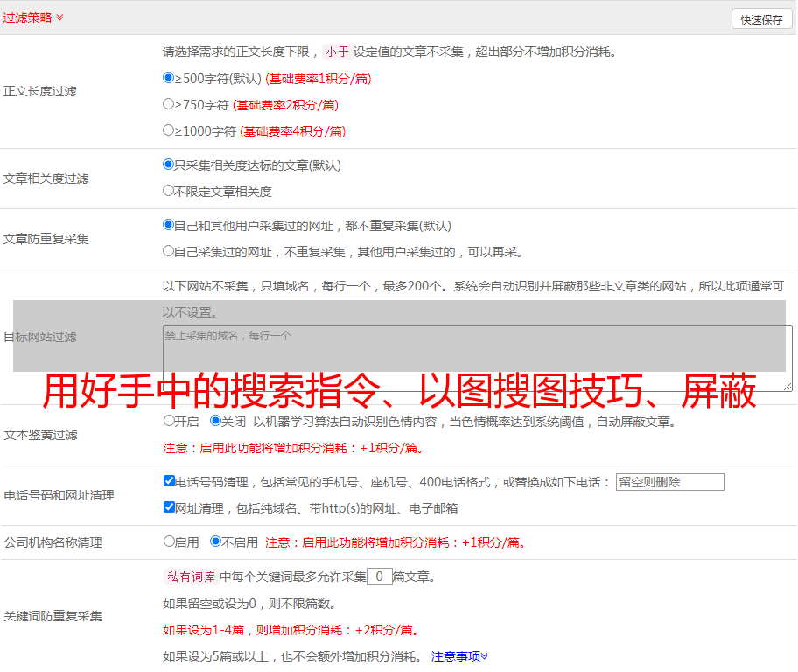Viewport: 798px width, 672px height.
Task: Collapse the 过滤策略 section header
Action: pos(32,17)
